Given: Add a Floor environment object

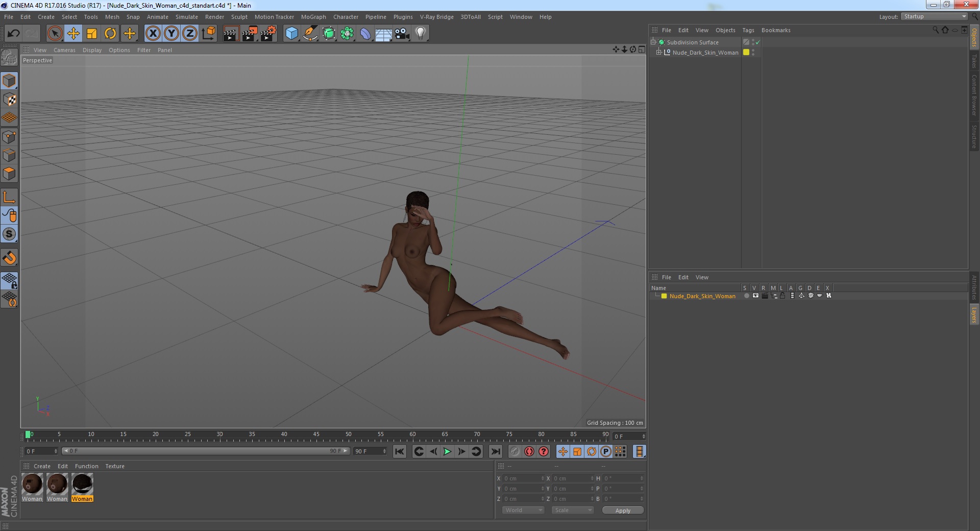Looking at the screenshot, I should 384,34.
